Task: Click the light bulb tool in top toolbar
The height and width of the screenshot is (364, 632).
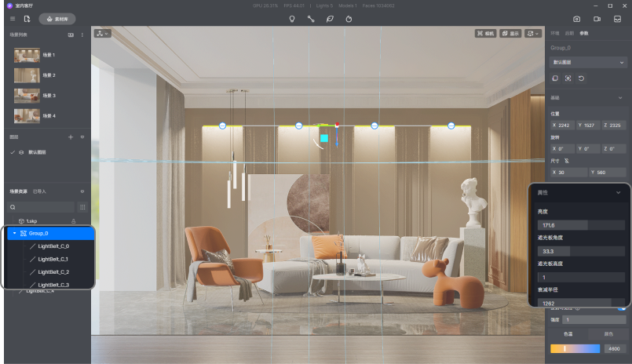Action: (x=292, y=18)
